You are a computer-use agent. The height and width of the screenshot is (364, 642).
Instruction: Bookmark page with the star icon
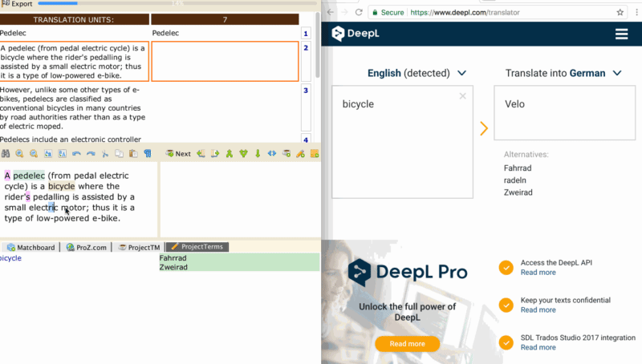620,12
